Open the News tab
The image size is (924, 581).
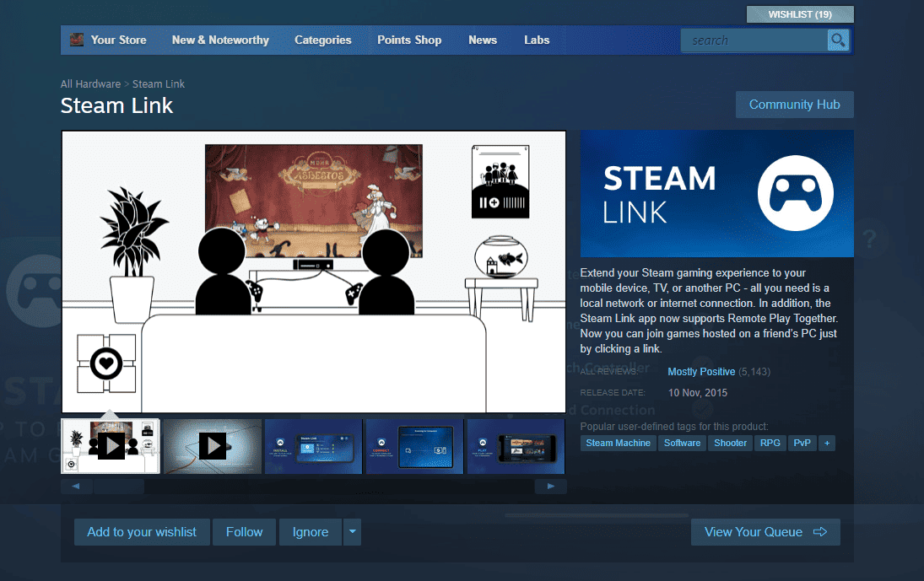coord(483,40)
